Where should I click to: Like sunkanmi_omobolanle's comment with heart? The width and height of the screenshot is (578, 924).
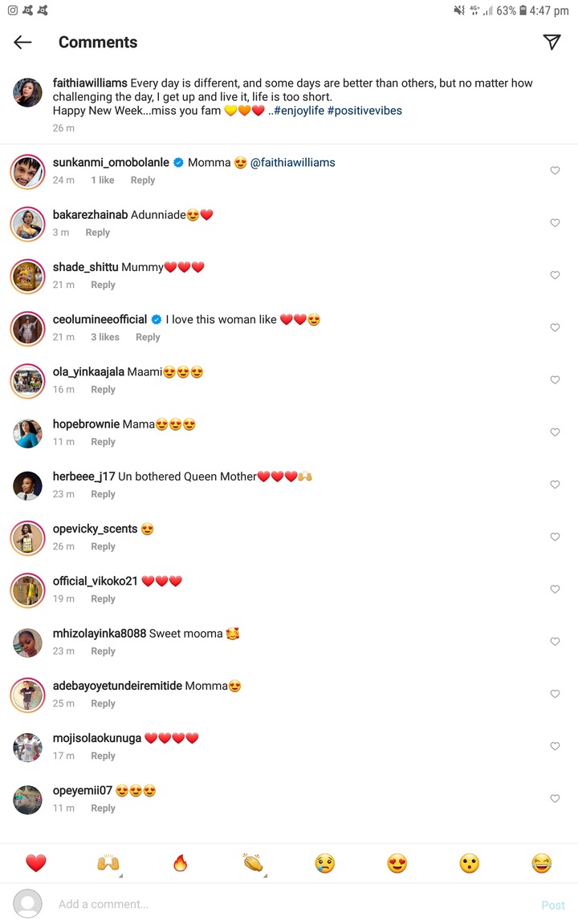point(555,170)
